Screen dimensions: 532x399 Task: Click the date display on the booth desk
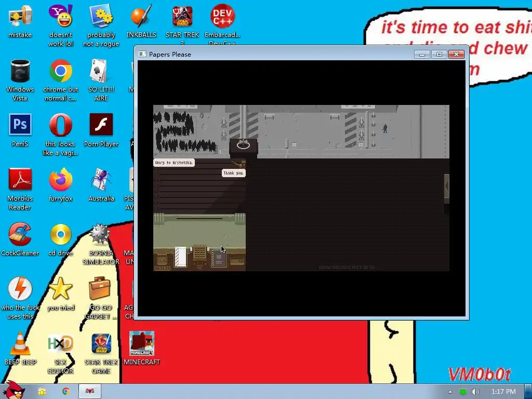(162, 268)
